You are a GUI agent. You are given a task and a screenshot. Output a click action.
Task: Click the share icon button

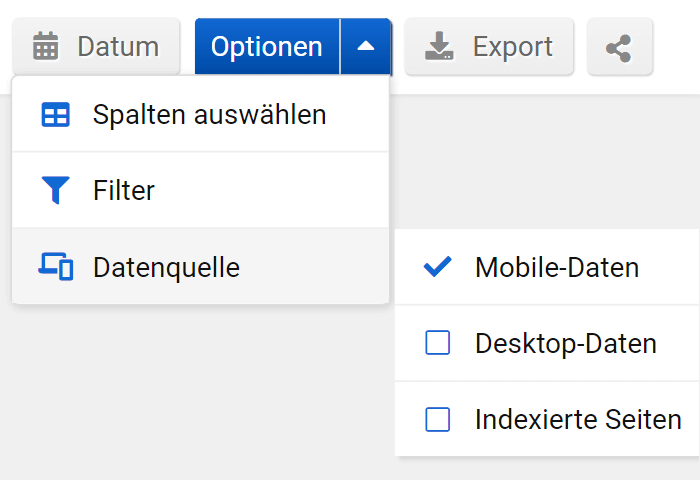pyautogui.click(x=619, y=47)
